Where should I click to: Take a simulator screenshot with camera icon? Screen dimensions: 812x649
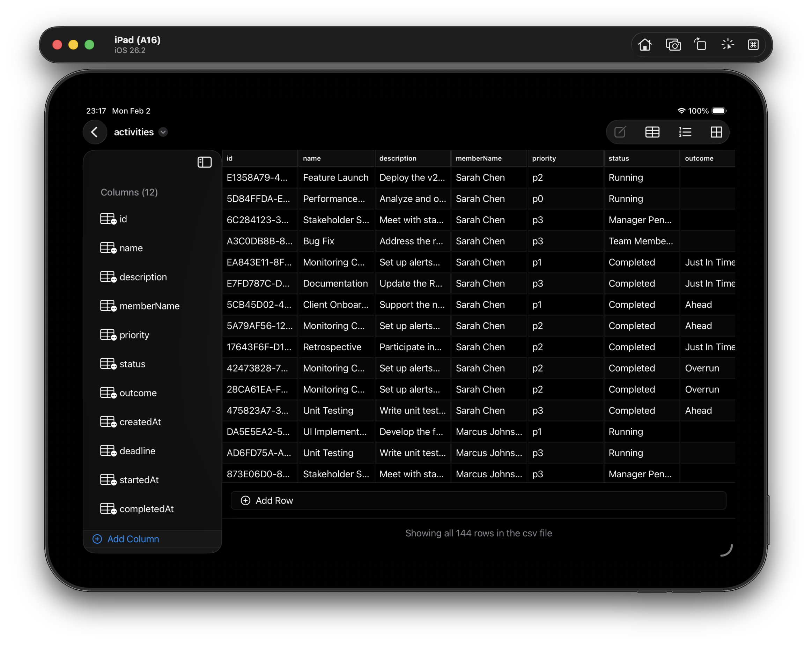click(x=673, y=45)
